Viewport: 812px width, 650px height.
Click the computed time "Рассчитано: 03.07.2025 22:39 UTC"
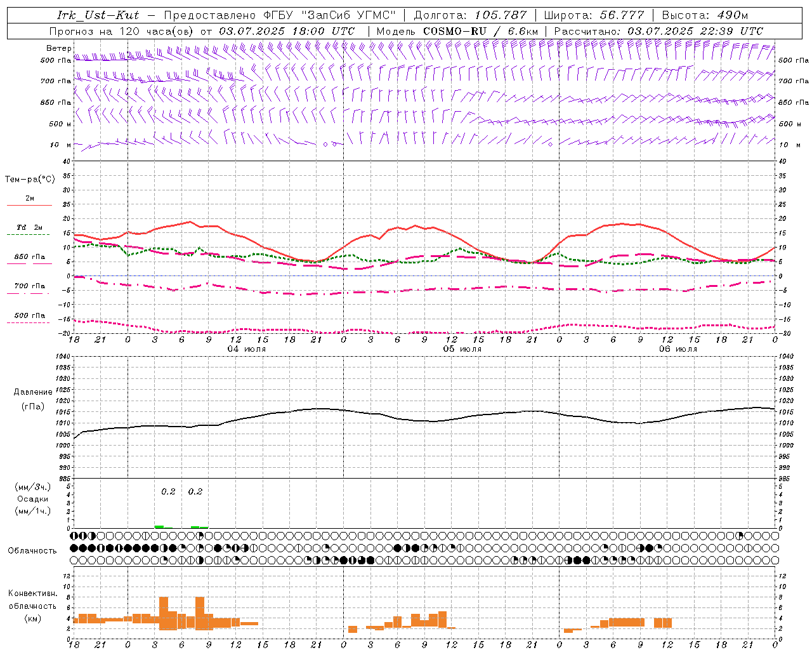(658, 31)
